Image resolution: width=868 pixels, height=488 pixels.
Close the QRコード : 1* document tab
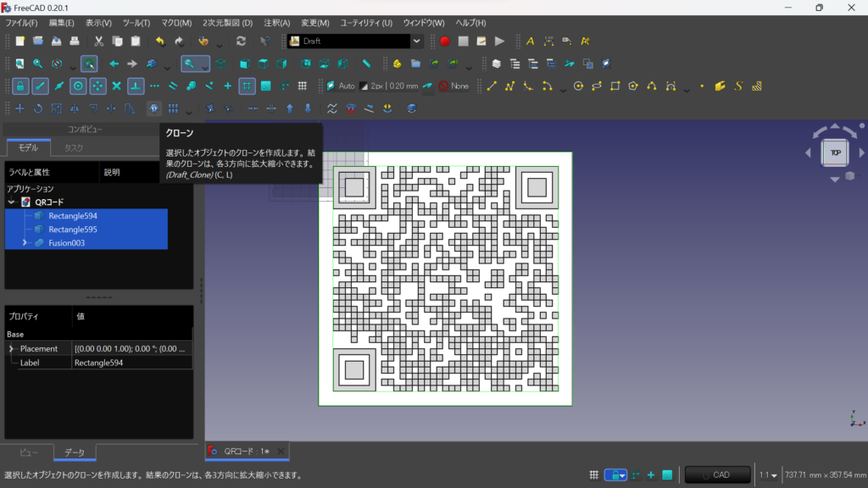(281, 452)
